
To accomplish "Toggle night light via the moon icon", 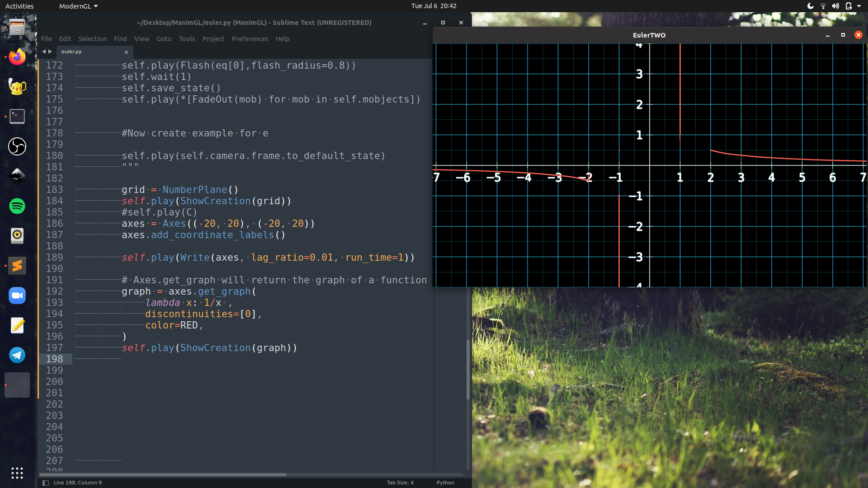I will pos(810,6).
